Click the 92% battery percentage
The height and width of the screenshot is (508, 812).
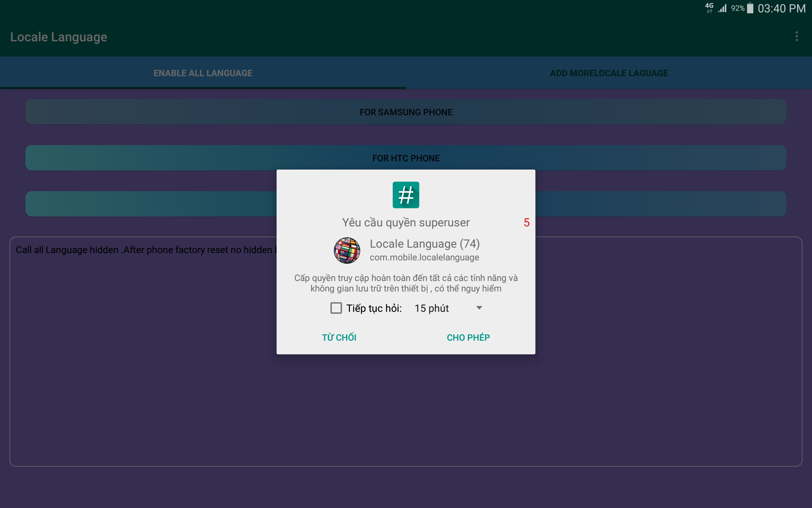[x=737, y=8]
